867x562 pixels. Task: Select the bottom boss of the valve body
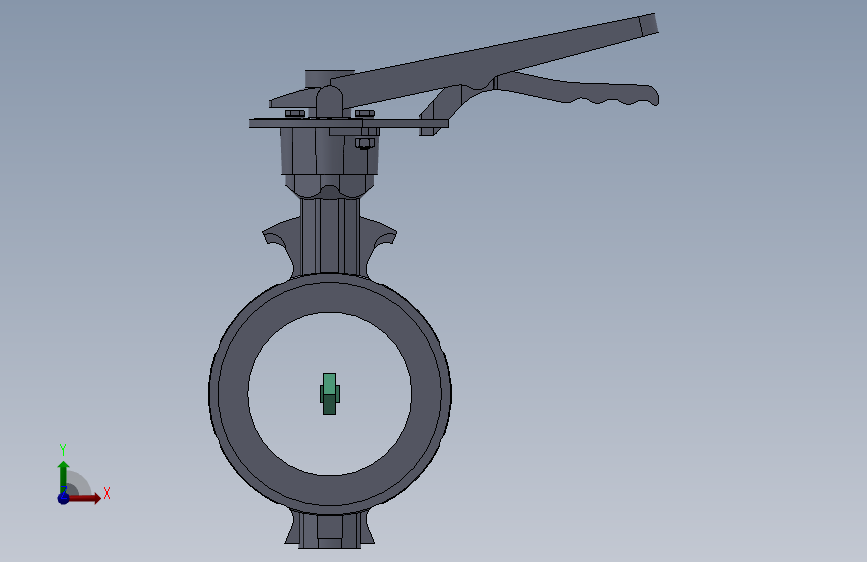coord(330,530)
